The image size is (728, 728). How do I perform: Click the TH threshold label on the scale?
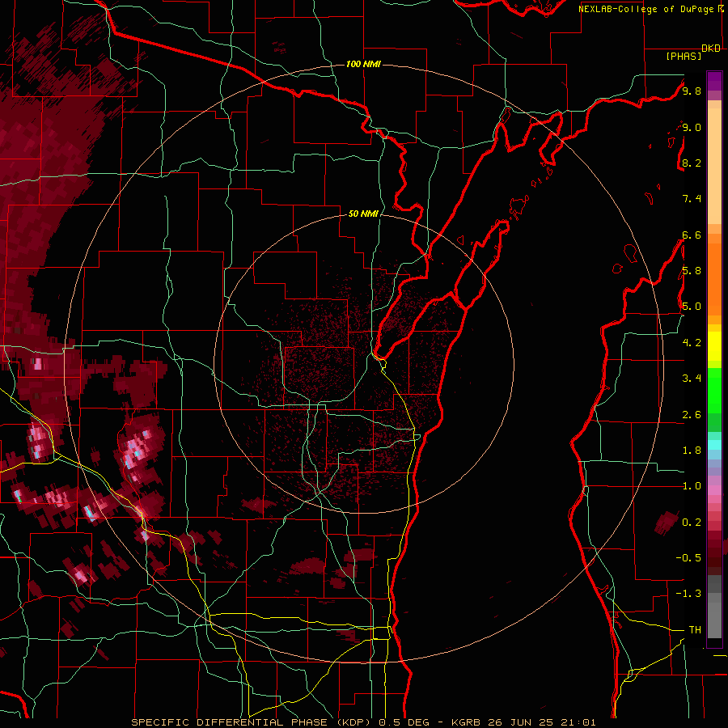[x=695, y=630]
